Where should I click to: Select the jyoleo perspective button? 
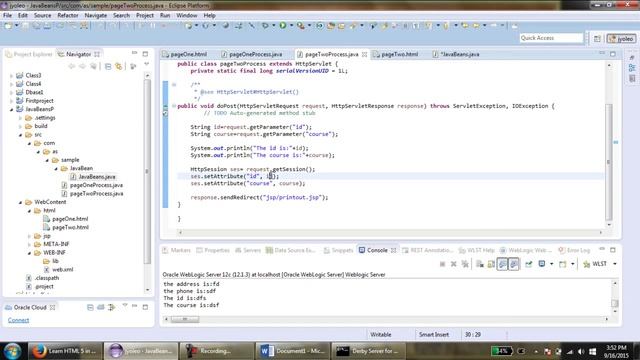tap(621, 38)
